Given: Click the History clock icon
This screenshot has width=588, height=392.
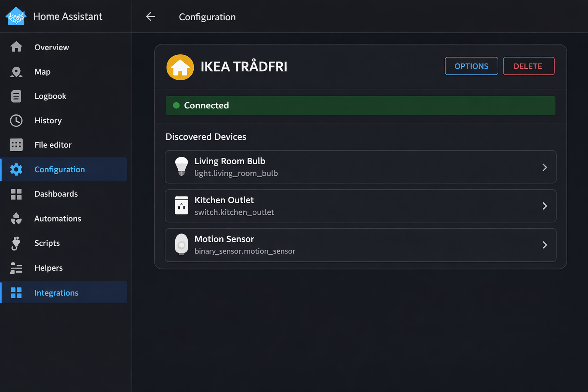Looking at the screenshot, I should pos(16,120).
